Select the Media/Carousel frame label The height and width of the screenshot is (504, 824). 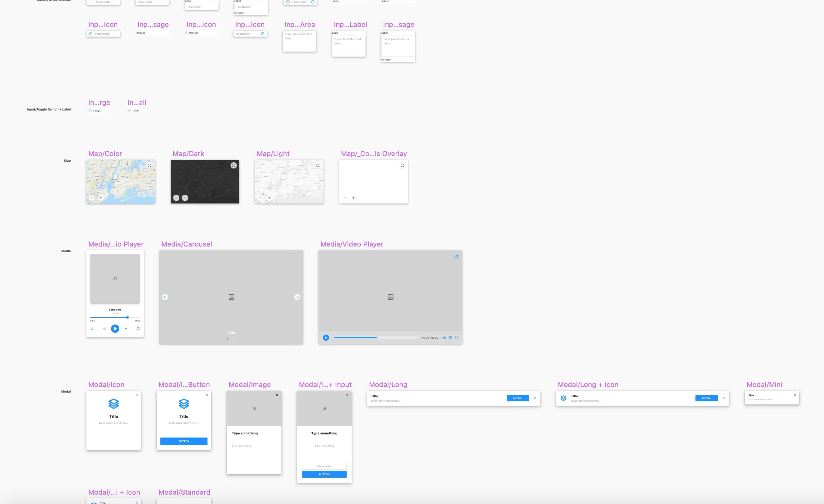pos(187,244)
